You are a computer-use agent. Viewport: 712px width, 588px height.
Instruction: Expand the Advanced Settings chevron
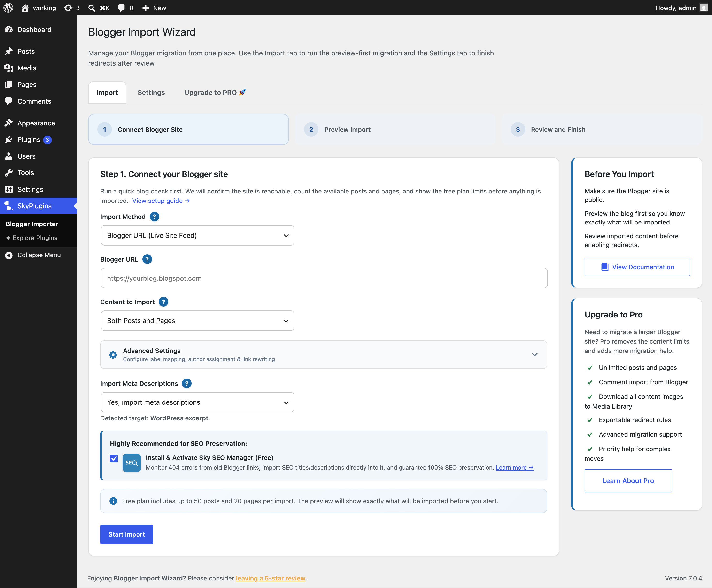tap(534, 355)
